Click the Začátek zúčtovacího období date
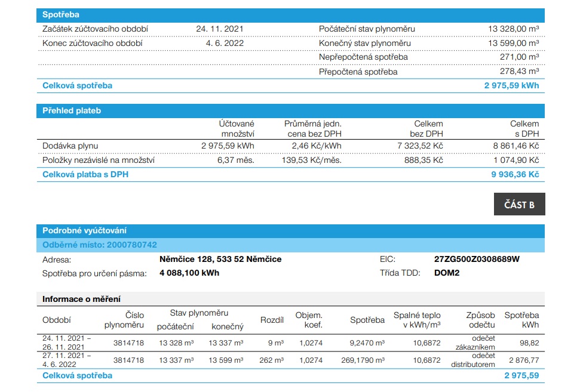 pyautogui.click(x=219, y=29)
